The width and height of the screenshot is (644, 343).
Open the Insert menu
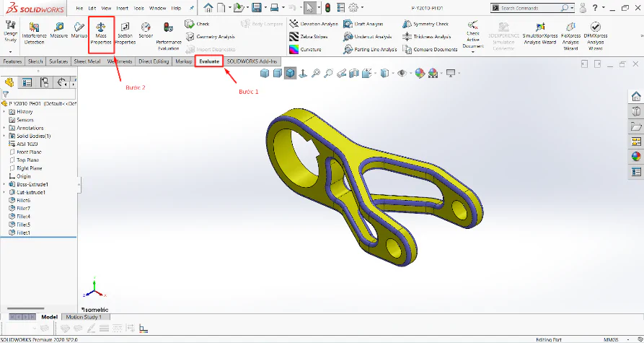click(123, 8)
